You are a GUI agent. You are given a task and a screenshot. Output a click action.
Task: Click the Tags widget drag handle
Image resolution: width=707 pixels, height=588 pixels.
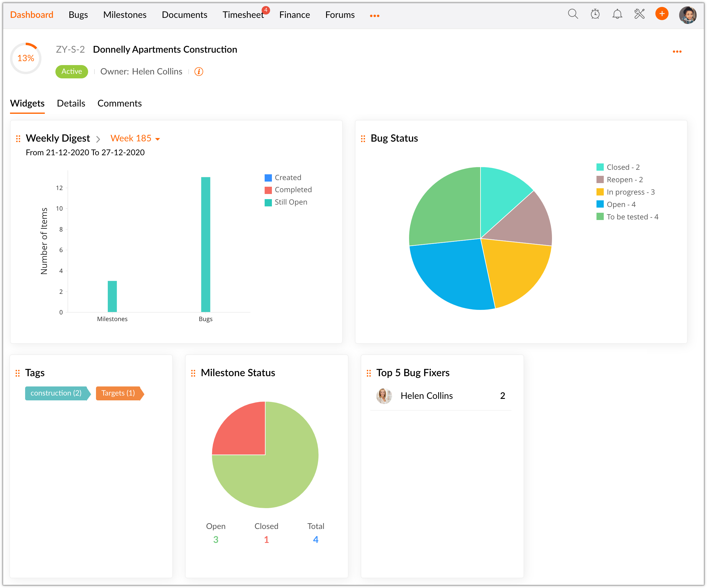click(x=18, y=373)
